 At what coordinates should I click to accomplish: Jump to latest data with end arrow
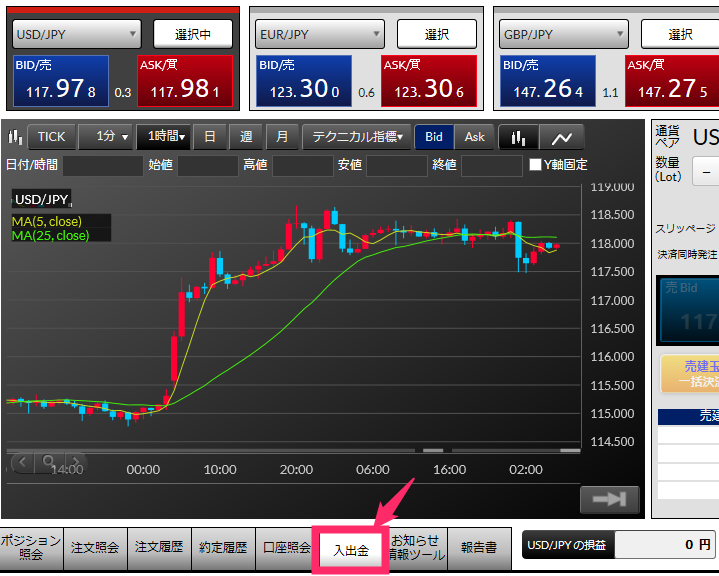click(609, 499)
